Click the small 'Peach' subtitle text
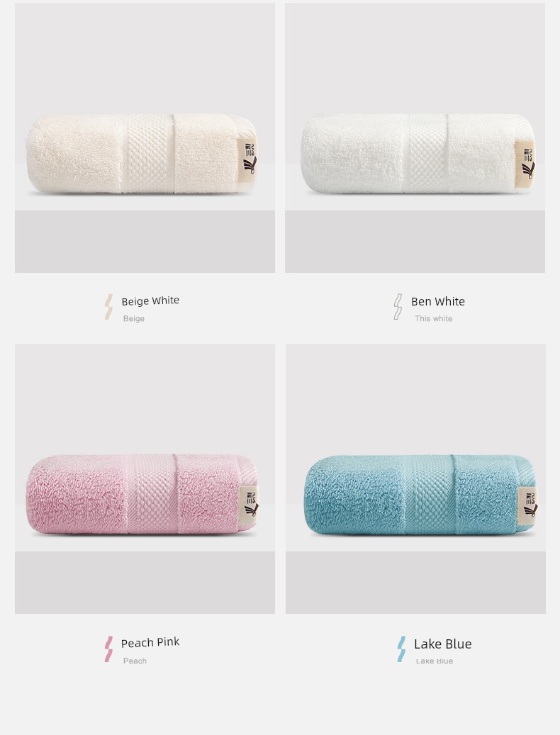Viewport: 560px width, 735px height. [135, 661]
